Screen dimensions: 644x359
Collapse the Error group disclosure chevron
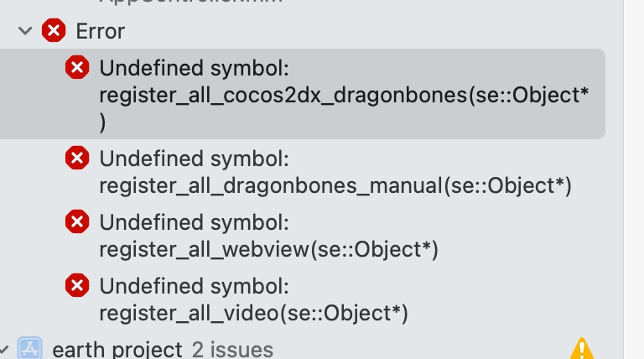[x=26, y=31]
